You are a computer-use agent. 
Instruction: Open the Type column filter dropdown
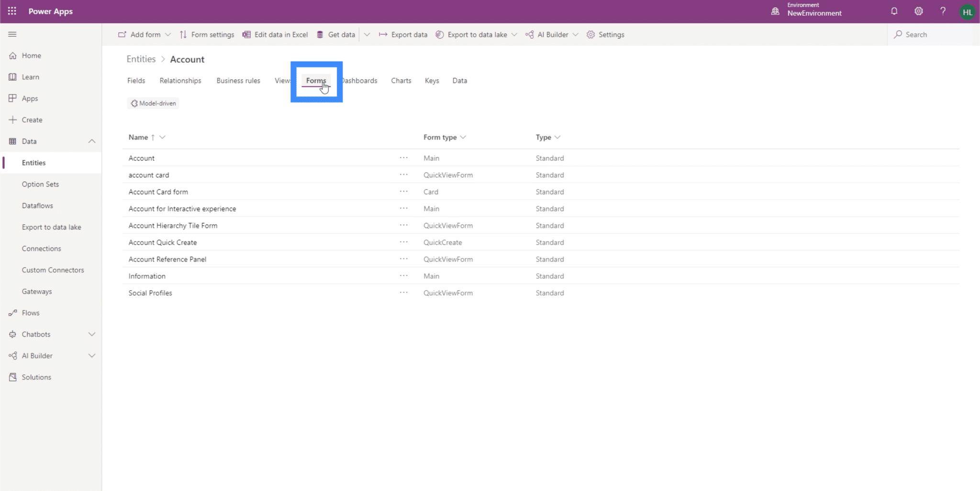(557, 137)
